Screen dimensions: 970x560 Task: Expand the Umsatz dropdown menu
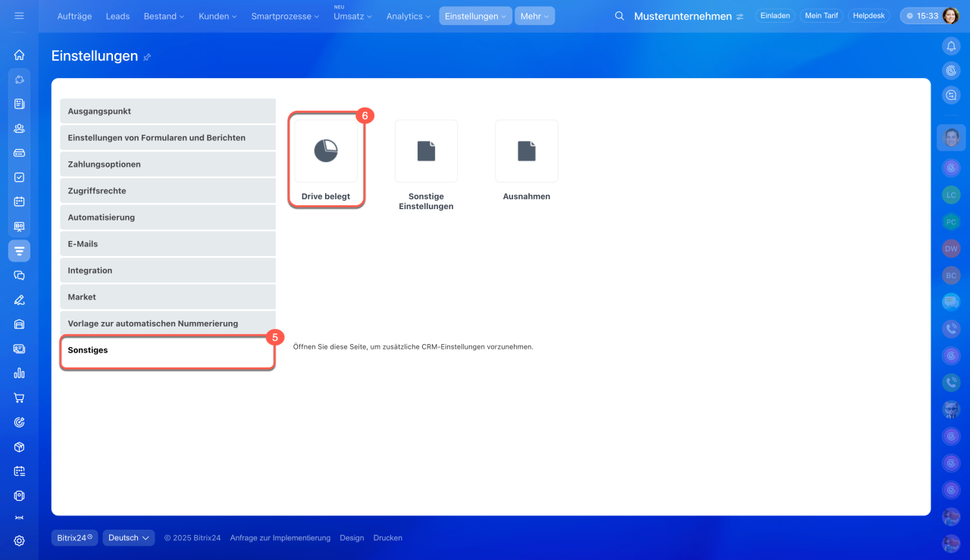tap(352, 16)
